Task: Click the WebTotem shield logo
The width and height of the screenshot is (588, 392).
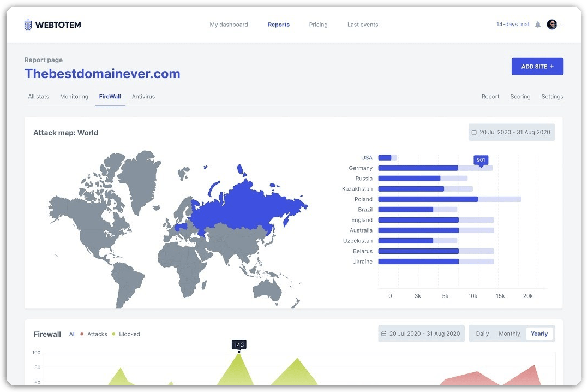Action: (x=28, y=25)
